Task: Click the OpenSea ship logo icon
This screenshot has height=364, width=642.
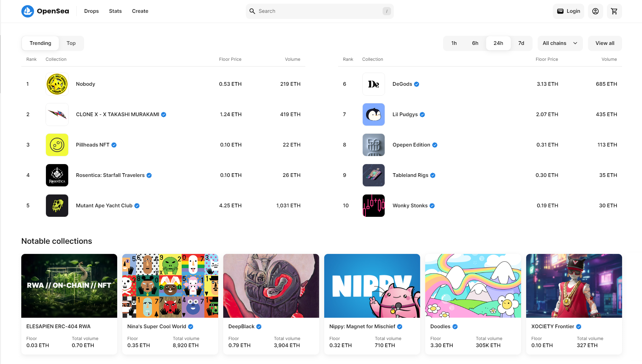Action: pos(27,11)
